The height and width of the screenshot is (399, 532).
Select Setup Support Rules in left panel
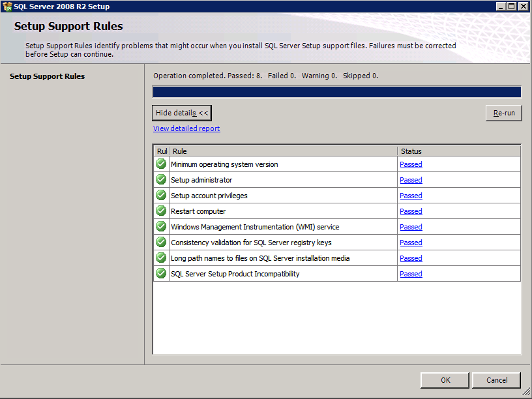47,76
